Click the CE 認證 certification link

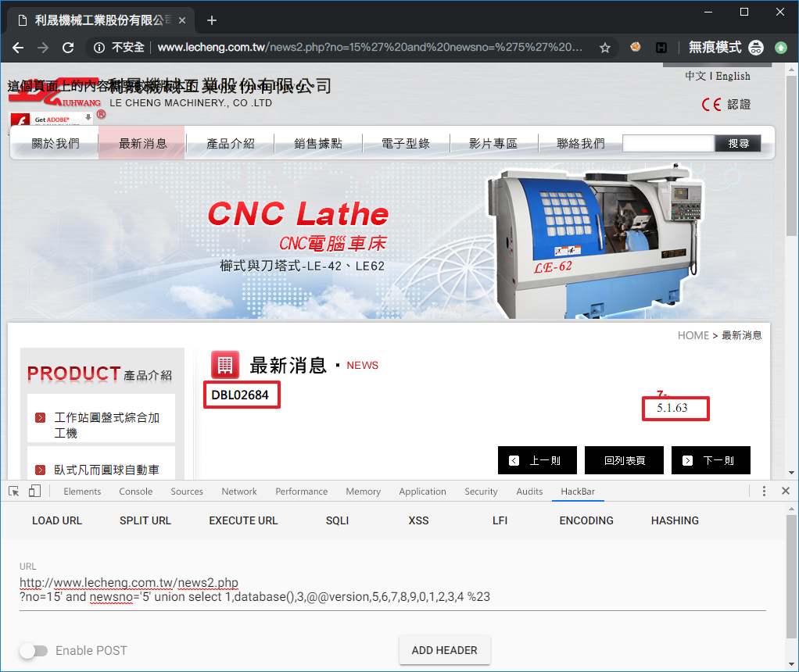pos(726,105)
